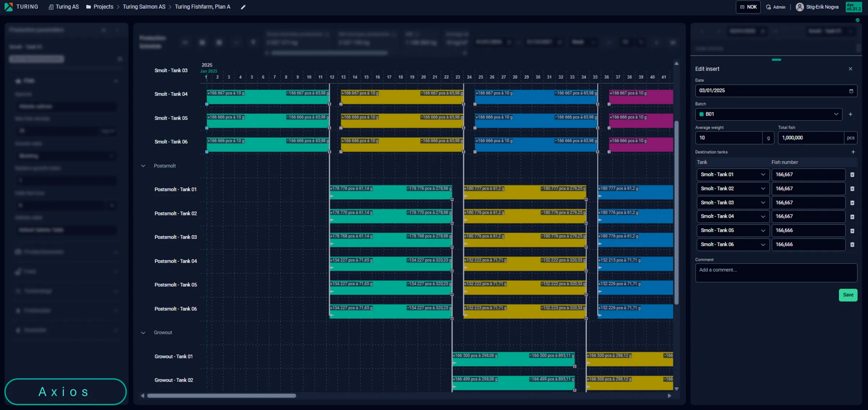The height and width of the screenshot is (410, 868).
Task: Select the green Growout - Tank 01 bar
Action: point(513,360)
